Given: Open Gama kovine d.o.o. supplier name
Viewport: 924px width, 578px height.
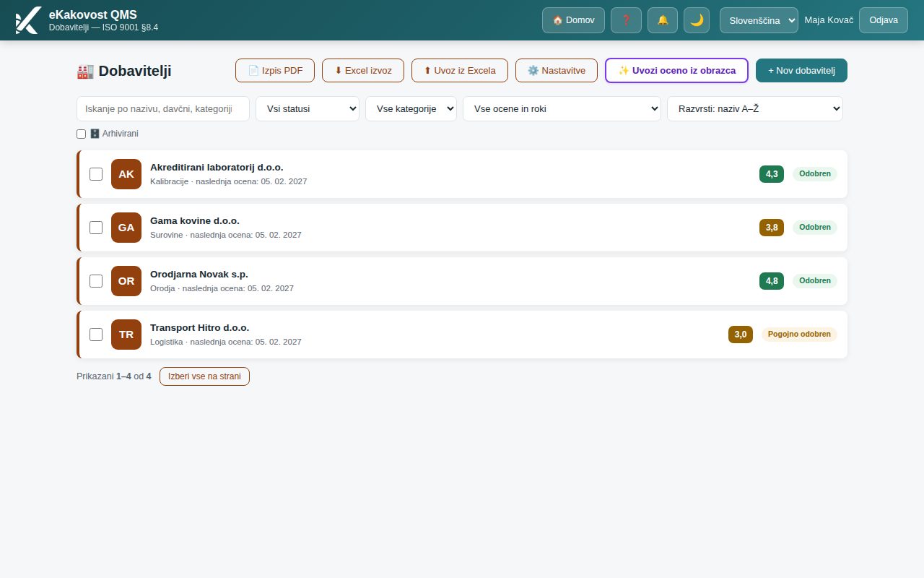Looking at the screenshot, I should pyautogui.click(x=195, y=221).
